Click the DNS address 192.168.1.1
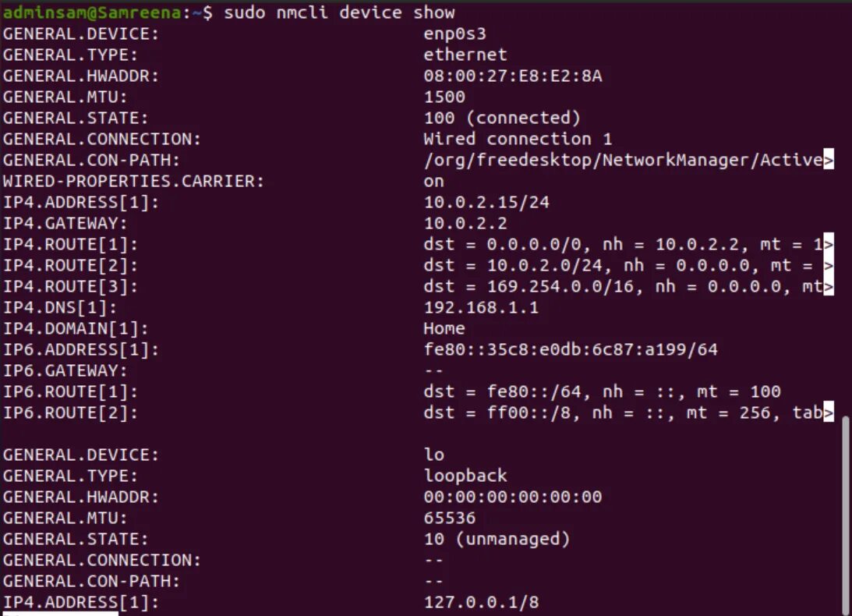Image resolution: width=852 pixels, height=616 pixels. 481,307
